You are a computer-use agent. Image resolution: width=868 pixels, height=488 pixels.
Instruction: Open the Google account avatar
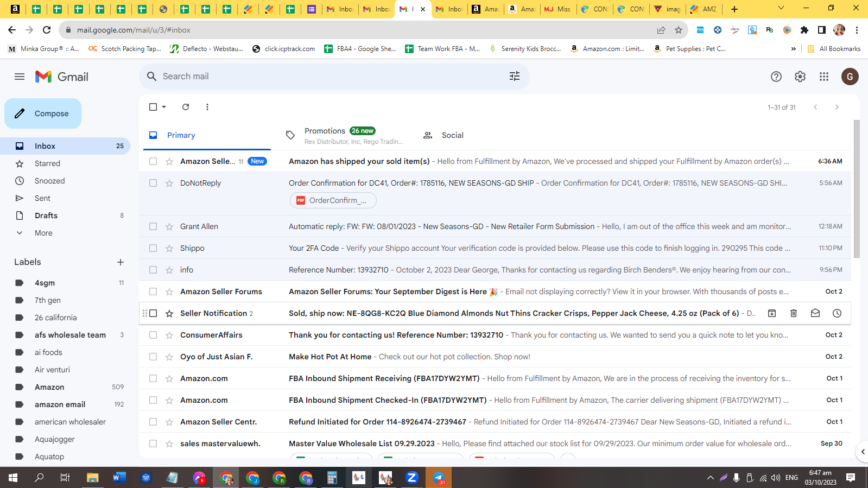tap(850, 77)
